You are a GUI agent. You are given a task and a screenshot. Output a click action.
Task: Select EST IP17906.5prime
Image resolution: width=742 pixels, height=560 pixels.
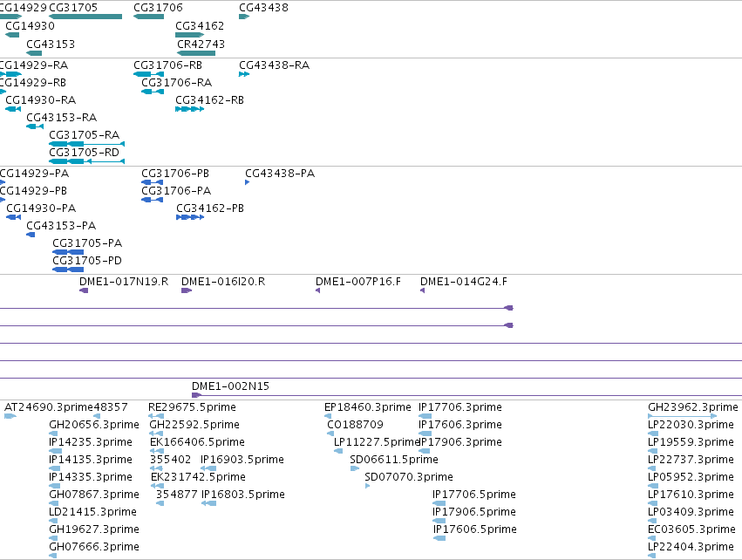coord(439,521)
